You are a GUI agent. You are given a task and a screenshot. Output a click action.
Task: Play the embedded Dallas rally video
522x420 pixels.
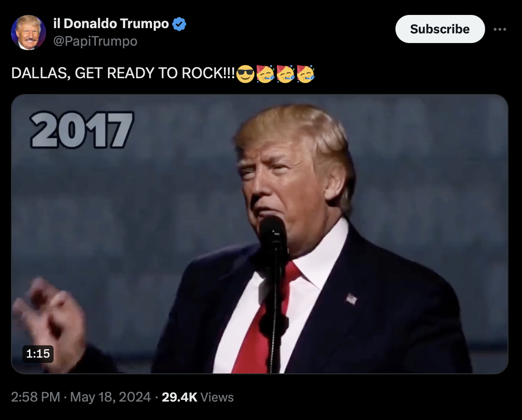[260, 234]
